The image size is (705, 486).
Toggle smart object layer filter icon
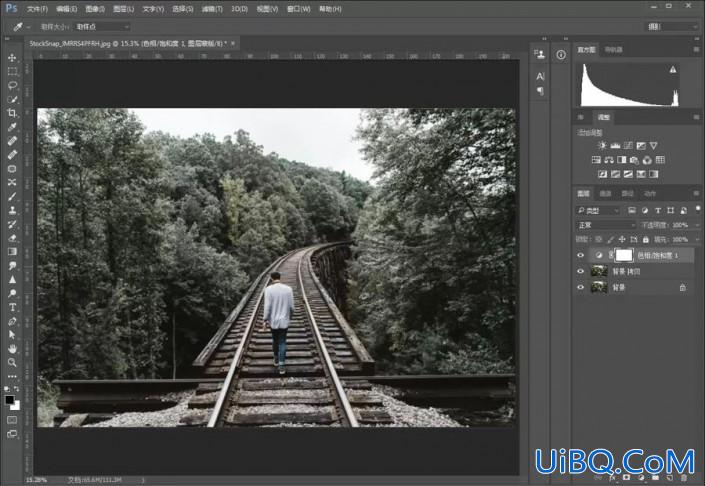click(x=683, y=210)
